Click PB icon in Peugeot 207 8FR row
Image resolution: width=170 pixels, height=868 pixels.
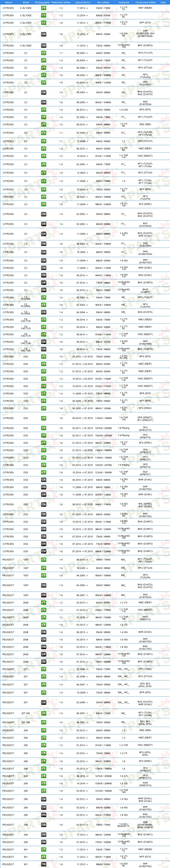(43, 692)
